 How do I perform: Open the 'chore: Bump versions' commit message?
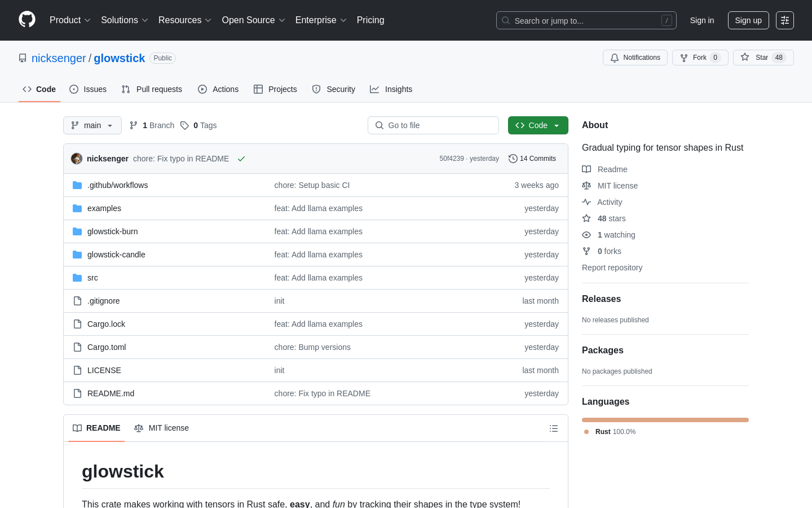tap(312, 347)
